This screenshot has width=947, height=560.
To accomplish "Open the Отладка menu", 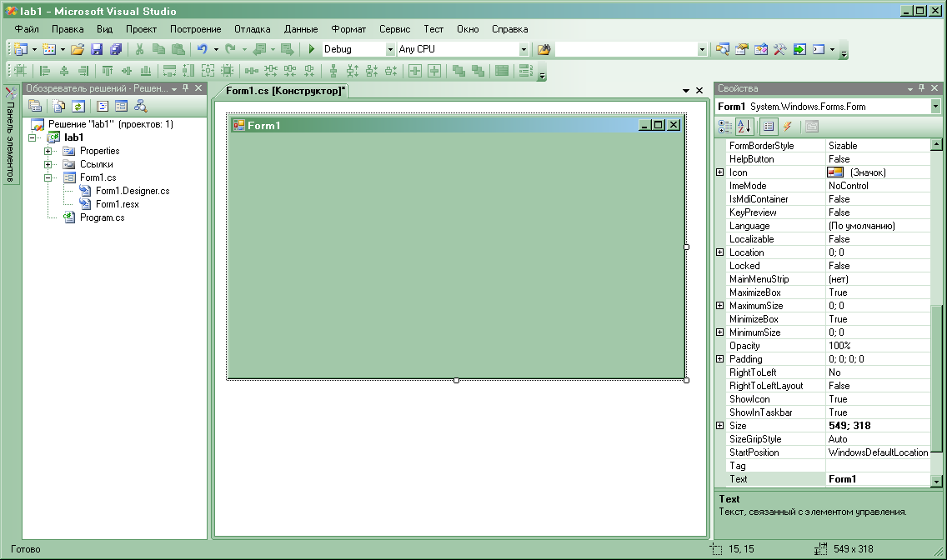I will pyautogui.click(x=253, y=29).
